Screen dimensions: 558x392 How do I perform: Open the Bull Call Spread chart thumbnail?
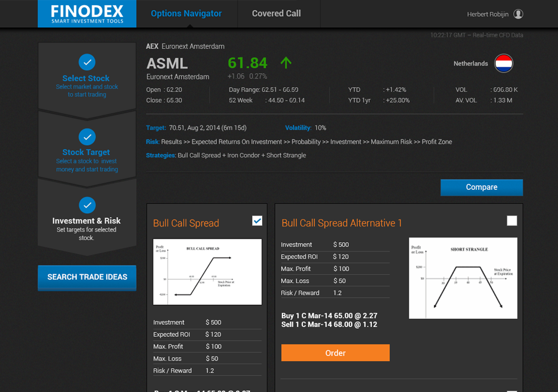207,271
